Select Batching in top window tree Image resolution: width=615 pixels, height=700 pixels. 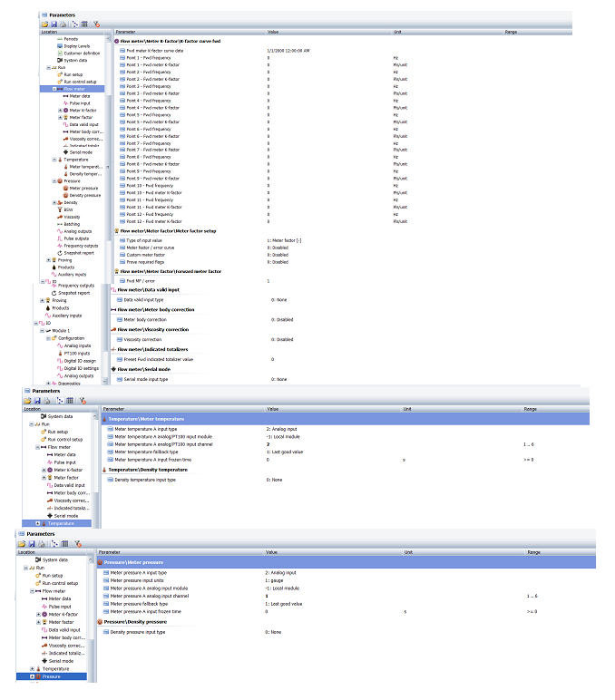click(72, 224)
